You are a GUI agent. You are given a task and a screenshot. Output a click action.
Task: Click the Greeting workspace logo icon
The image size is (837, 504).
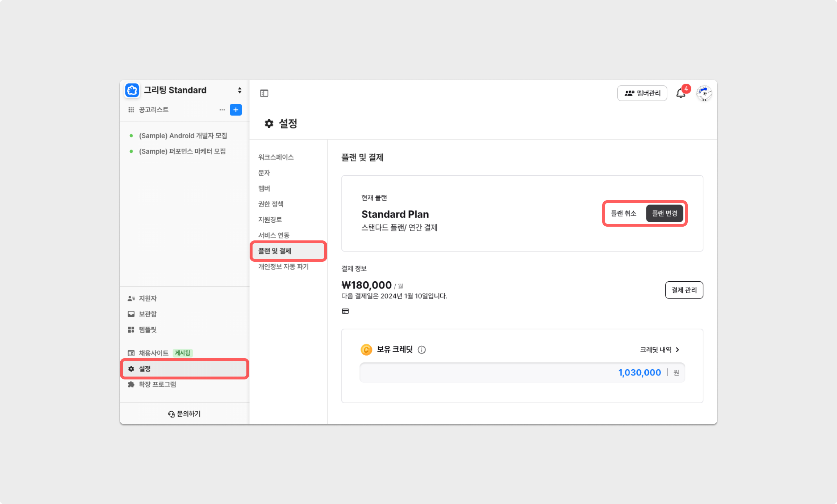[132, 90]
